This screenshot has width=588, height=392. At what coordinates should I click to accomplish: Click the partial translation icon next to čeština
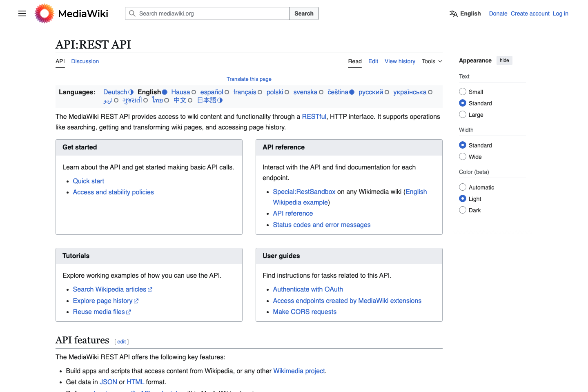(x=352, y=92)
